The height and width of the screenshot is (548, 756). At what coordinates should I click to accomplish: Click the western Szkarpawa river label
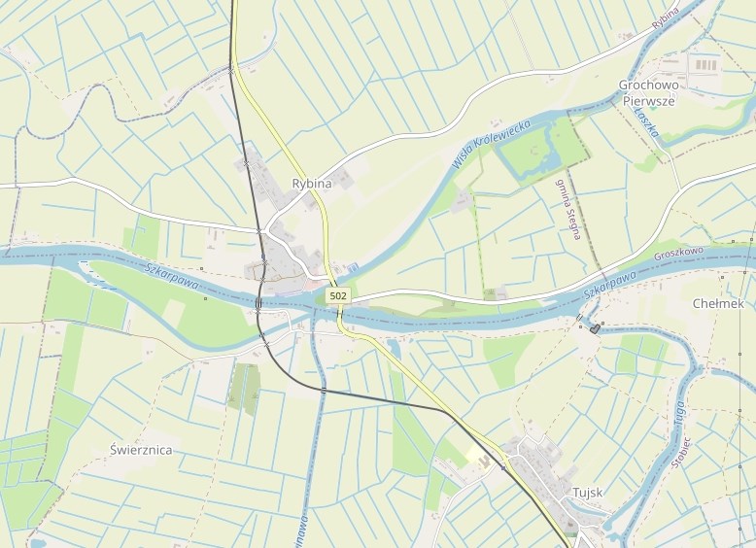(x=171, y=276)
